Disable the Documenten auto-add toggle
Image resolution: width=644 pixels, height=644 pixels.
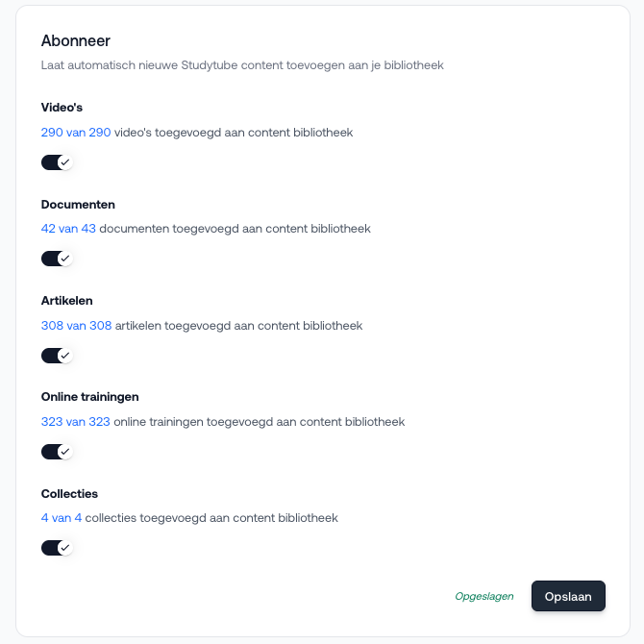[57, 259]
